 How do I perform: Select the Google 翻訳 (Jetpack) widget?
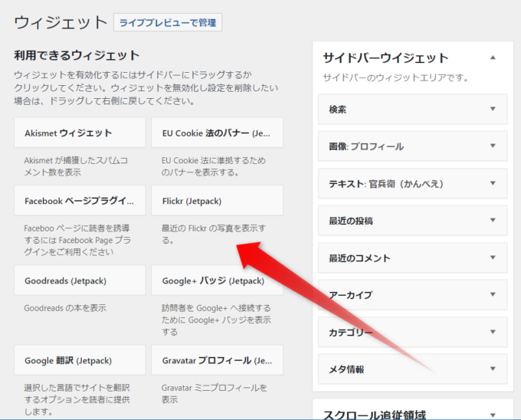click(80, 361)
